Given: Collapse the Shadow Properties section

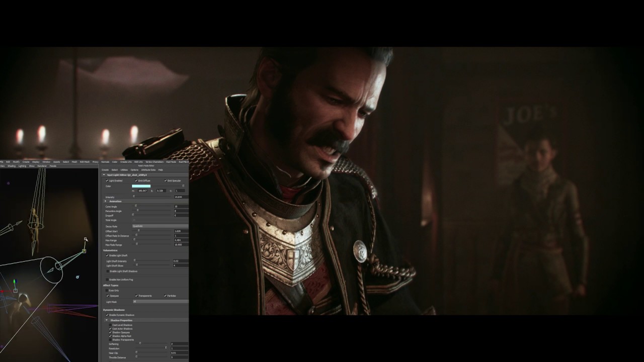Looking at the screenshot, I should [x=107, y=320].
